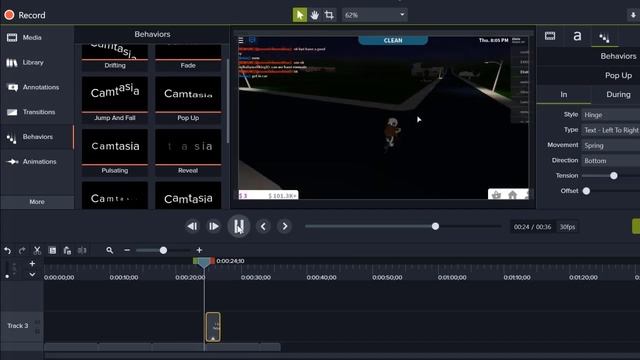This screenshot has height=360, width=640.
Task: Zoom in timeline with plus icon
Action: (x=199, y=250)
